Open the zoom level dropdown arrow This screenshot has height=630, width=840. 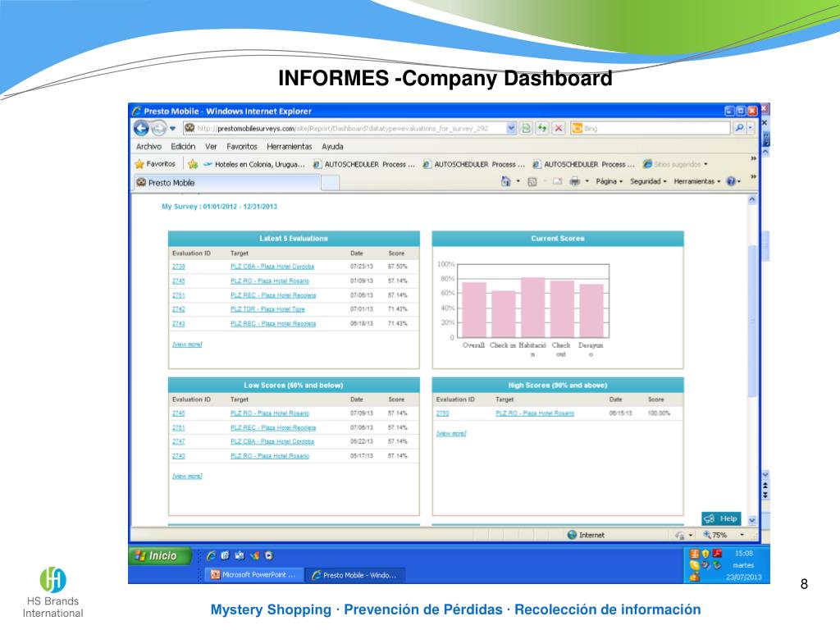pos(742,535)
